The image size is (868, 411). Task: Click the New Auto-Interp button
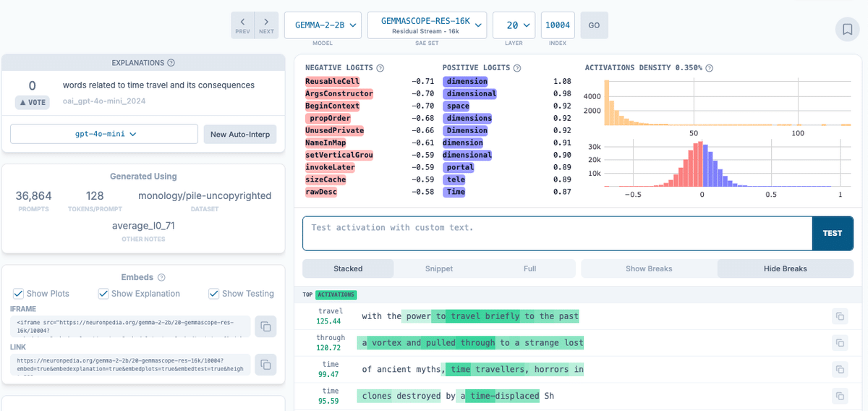[239, 134]
